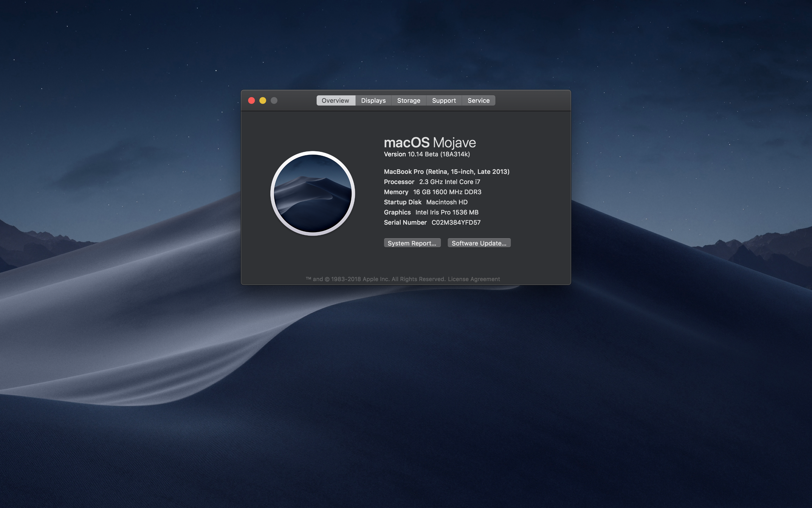Switch to the Support tab
The height and width of the screenshot is (508, 812).
443,100
